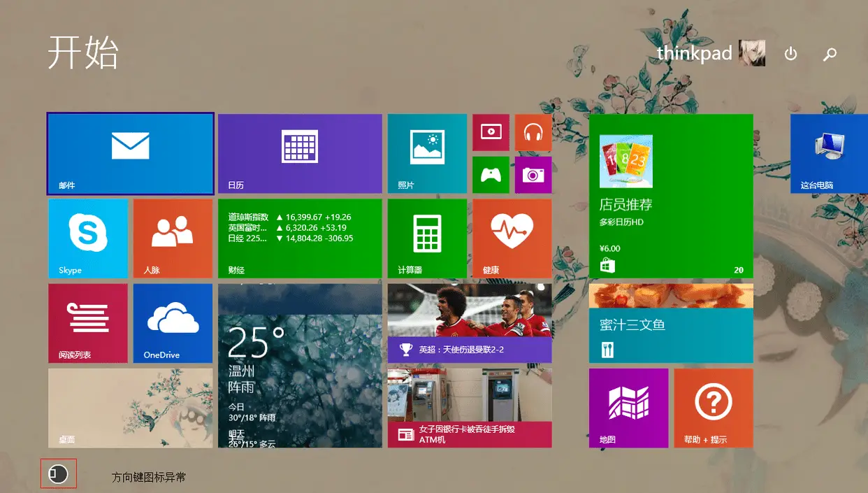This screenshot has width=868, height=493.
Task: Launch the Photos (照片) app
Action: (x=427, y=153)
